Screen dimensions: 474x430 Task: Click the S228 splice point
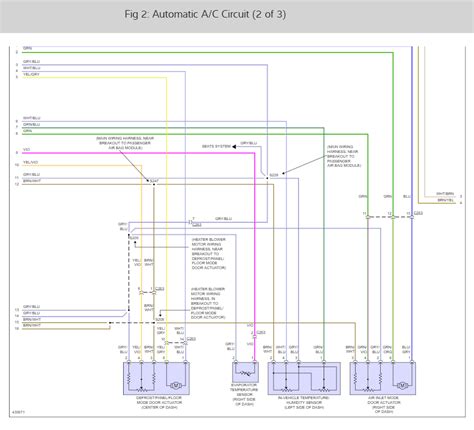coord(267,178)
